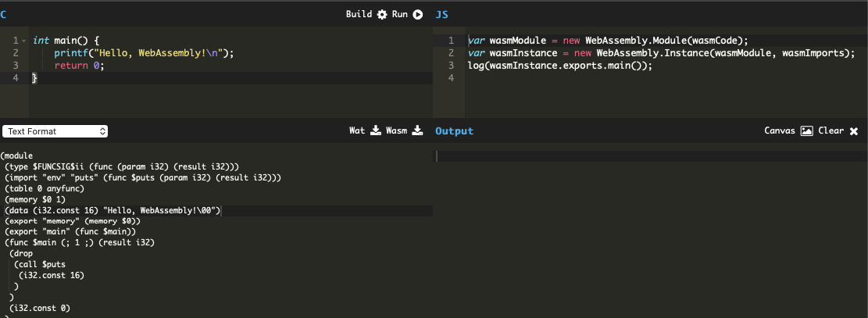Click the Output panel heading
Image resolution: width=868 pixels, height=318 pixels.
coord(454,131)
